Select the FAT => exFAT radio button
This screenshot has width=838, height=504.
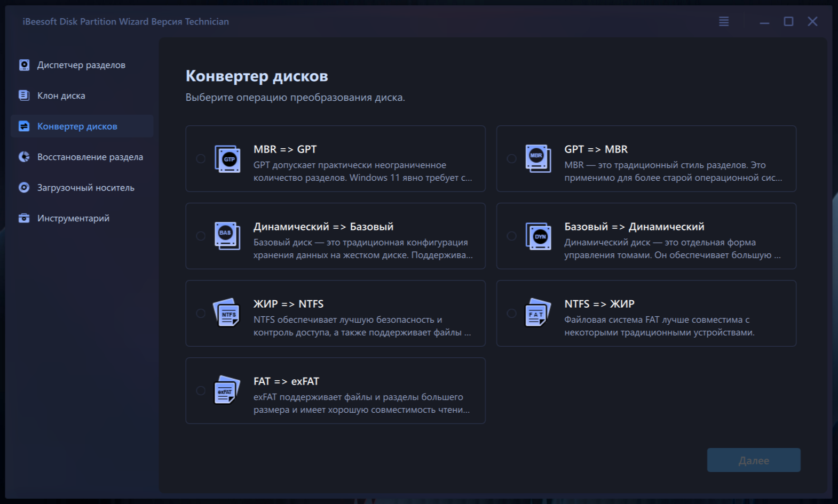(201, 391)
